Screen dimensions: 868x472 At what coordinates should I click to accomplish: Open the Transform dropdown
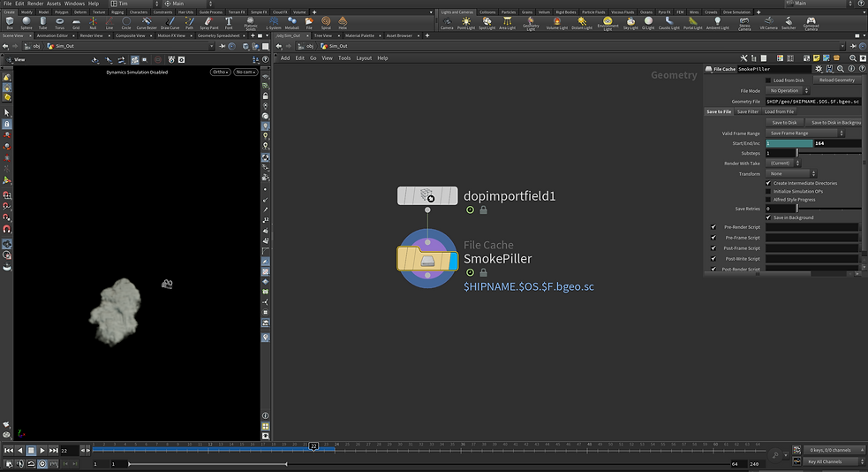[x=791, y=173]
